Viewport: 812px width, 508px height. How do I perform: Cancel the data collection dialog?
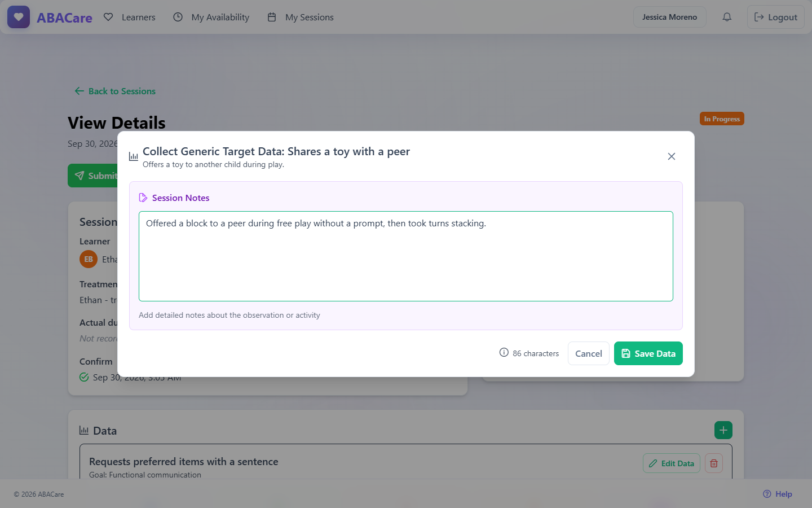588,353
